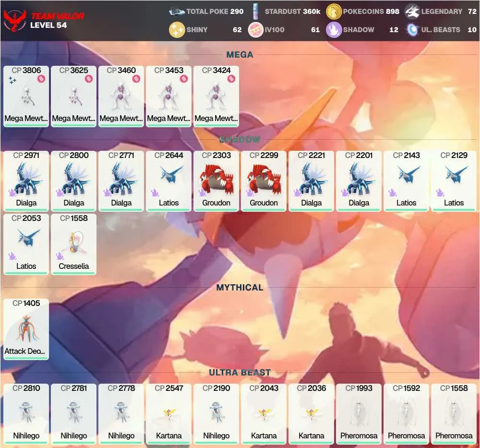
Task: Select the CP 2781 Nihilego card
Action: pyautogui.click(x=73, y=414)
